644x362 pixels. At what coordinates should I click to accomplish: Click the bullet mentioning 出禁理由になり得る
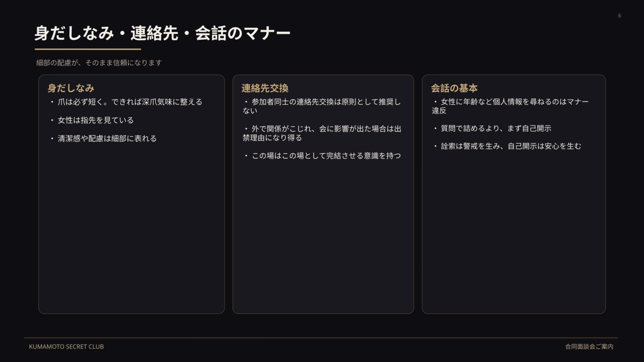click(x=322, y=133)
